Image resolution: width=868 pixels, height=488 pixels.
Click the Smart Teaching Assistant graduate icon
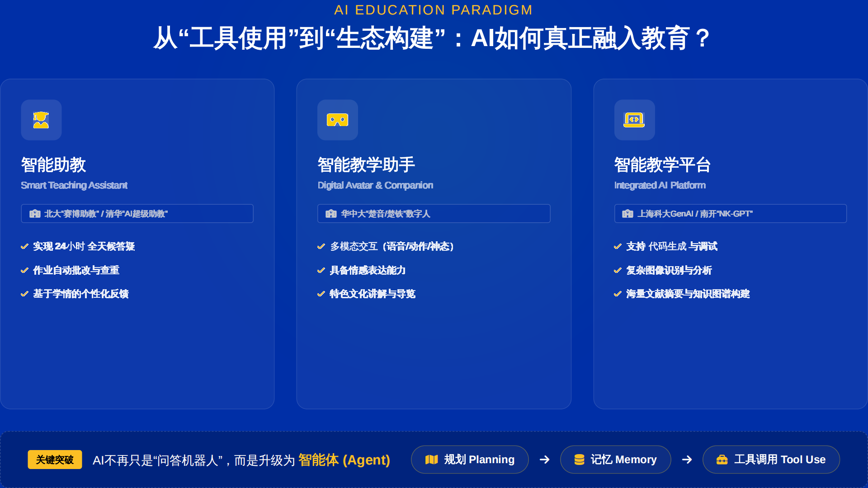coord(41,120)
